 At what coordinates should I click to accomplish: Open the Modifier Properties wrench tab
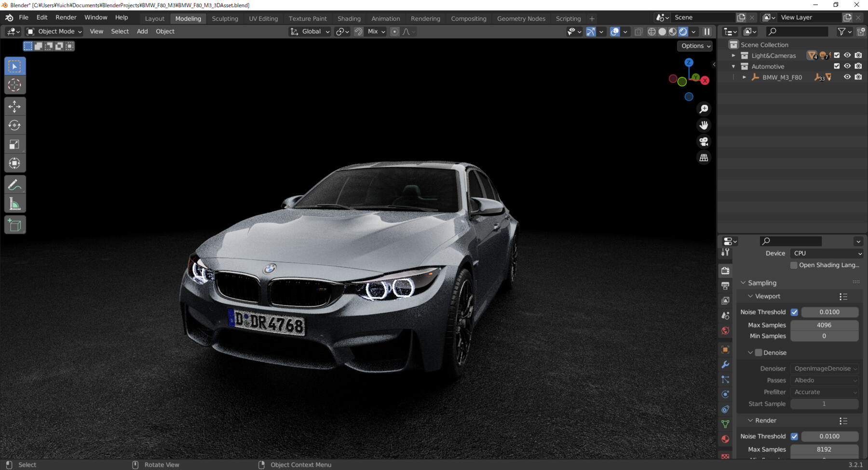(x=725, y=365)
